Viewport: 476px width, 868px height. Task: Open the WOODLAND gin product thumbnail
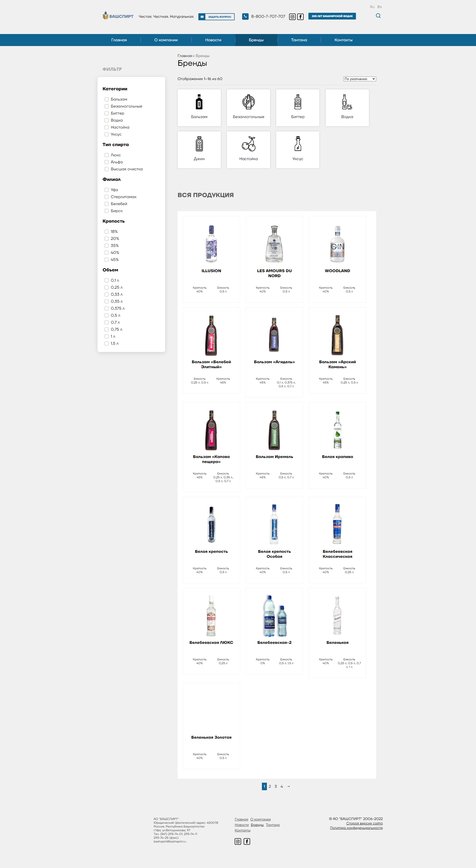(x=337, y=244)
